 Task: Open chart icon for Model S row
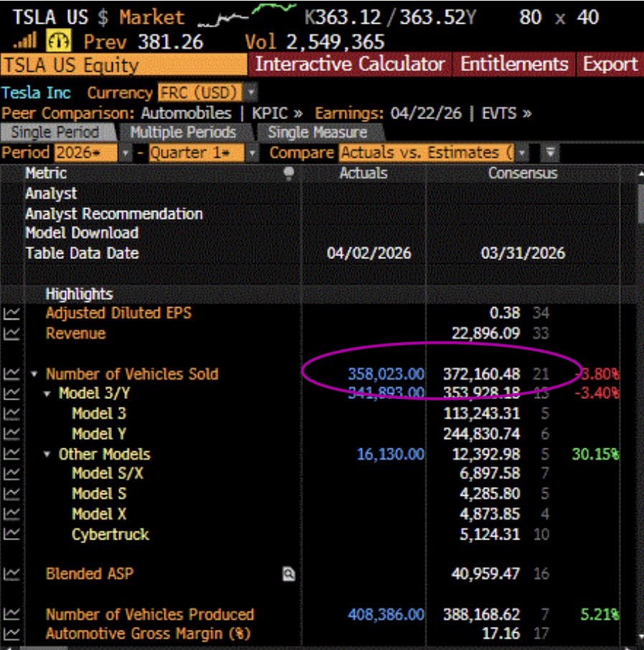tap(11, 494)
